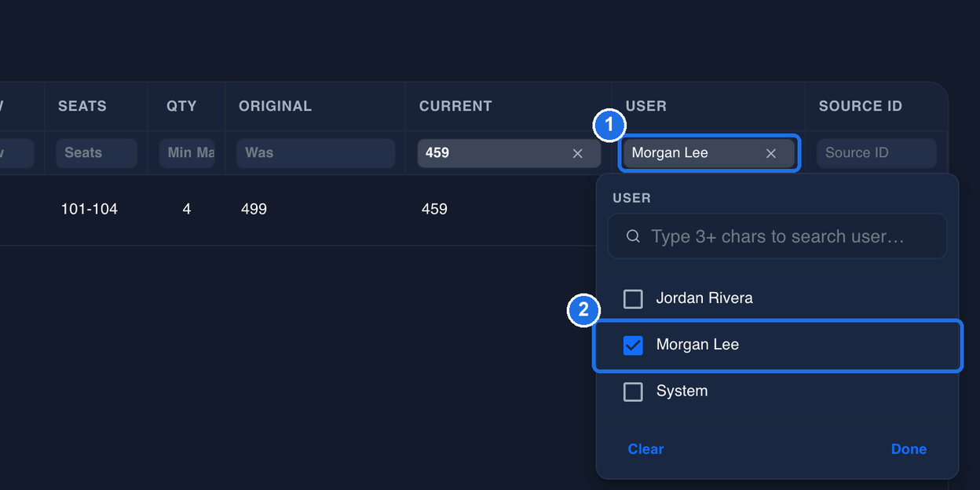The width and height of the screenshot is (980, 490).
Task: Click the 459 current filter field
Action: 509,153
